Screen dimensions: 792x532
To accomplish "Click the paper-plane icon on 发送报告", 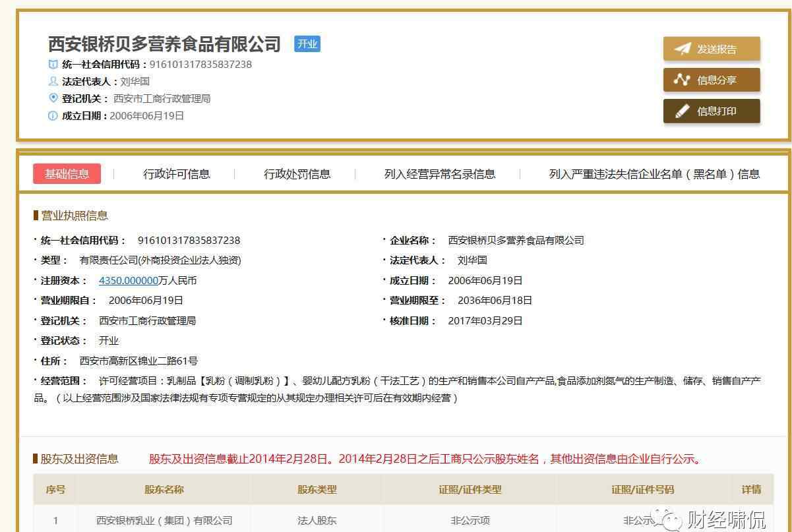I will 683,49.
